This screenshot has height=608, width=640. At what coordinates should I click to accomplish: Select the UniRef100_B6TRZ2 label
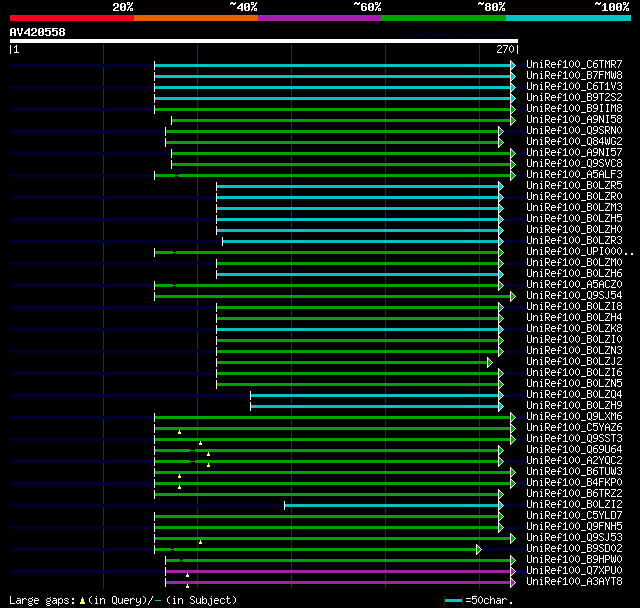click(x=574, y=494)
